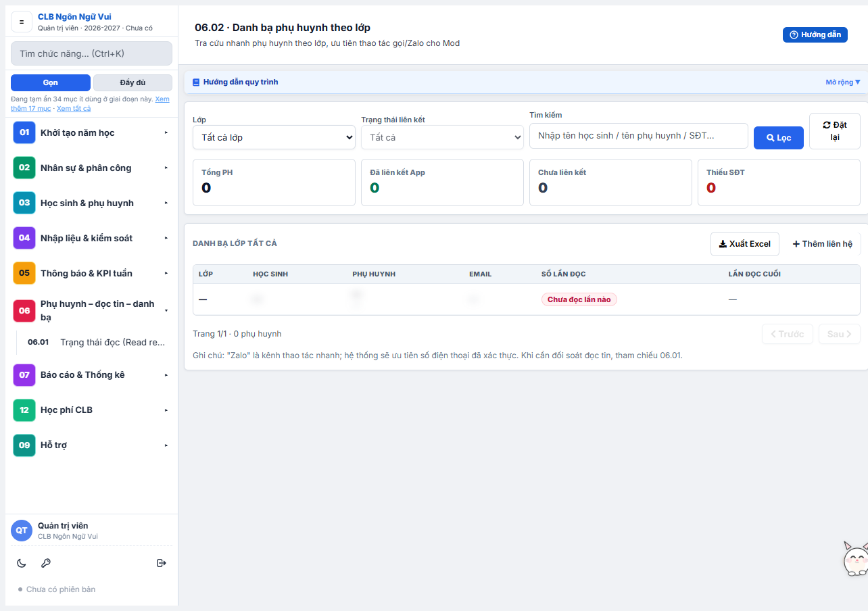Expand the Khởi tạo năm học section arrow
Viewport: 868px width, 611px height.
tap(166, 132)
